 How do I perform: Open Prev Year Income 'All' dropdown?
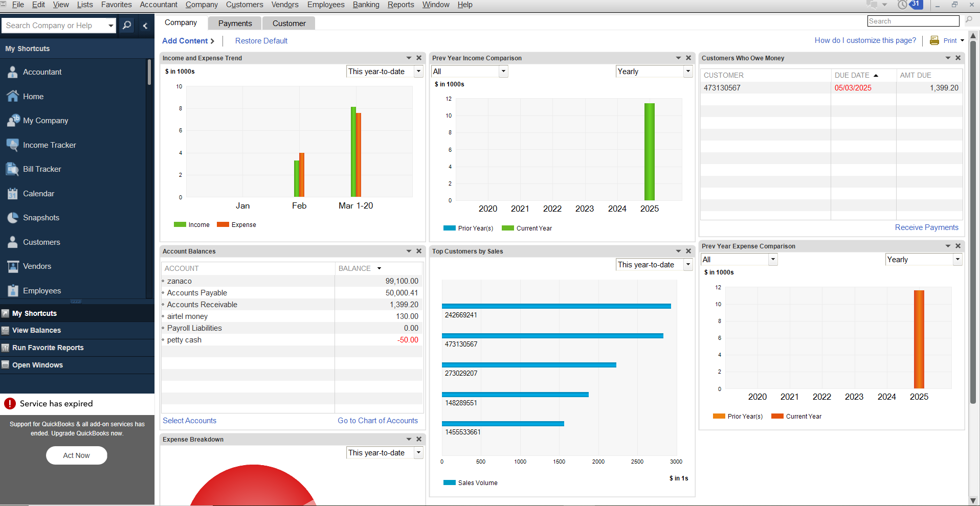[x=503, y=72]
